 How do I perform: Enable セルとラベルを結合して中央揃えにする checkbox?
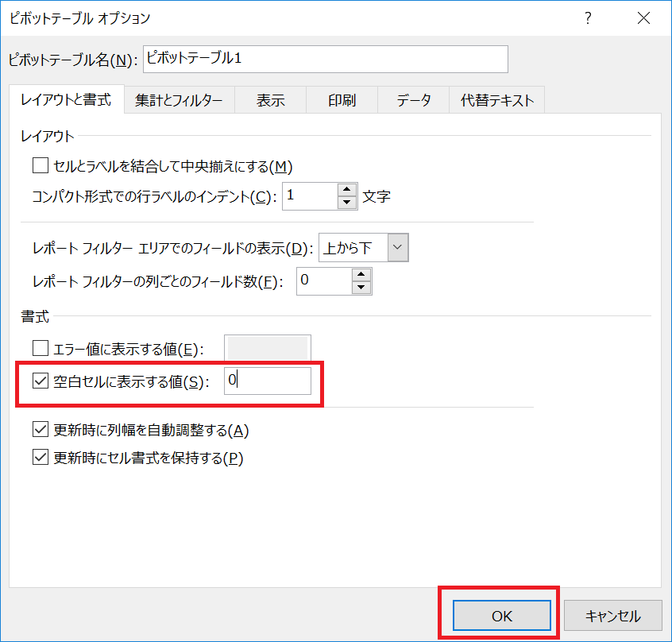tap(41, 165)
